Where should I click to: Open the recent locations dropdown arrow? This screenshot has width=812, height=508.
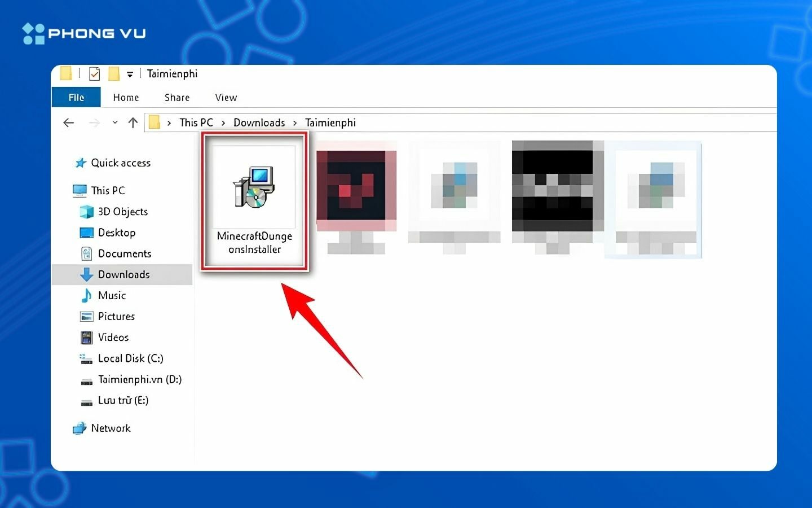tap(115, 122)
